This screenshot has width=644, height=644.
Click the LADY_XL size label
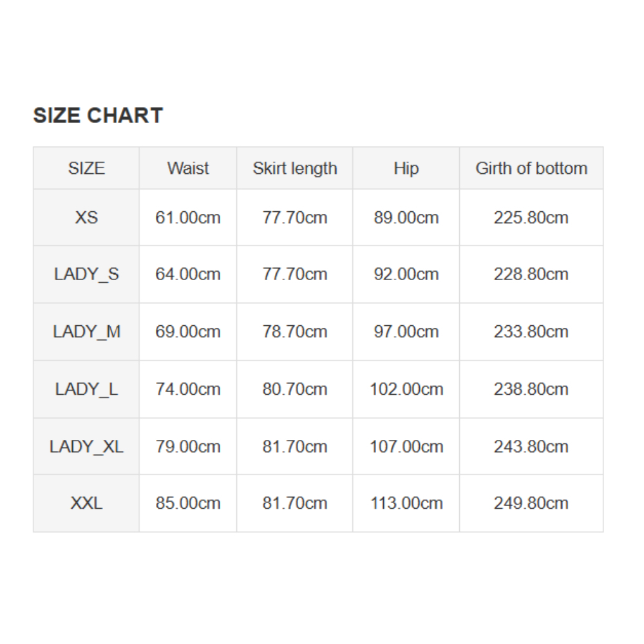coord(86,447)
